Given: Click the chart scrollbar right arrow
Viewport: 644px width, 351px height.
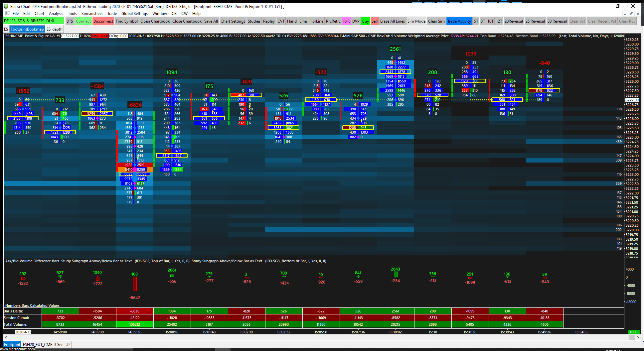Looking at the screenshot, I should (638, 337).
